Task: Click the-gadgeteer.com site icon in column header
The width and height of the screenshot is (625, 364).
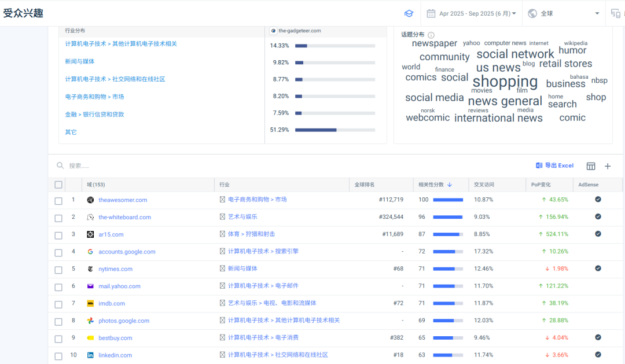Action: click(x=273, y=31)
